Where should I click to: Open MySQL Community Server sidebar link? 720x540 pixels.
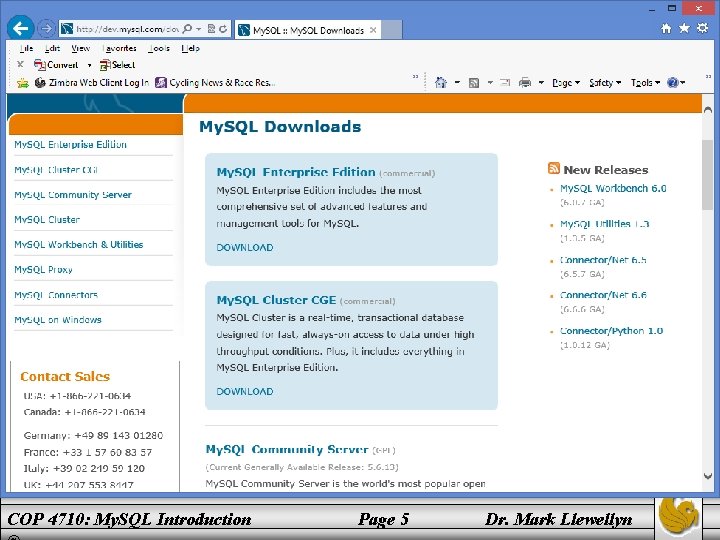click(73, 195)
